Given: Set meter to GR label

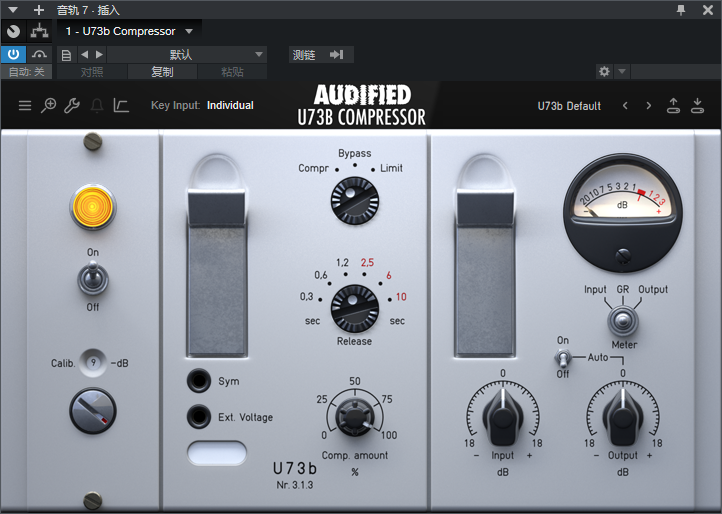Looking at the screenshot, I should (x=623, y=289).
